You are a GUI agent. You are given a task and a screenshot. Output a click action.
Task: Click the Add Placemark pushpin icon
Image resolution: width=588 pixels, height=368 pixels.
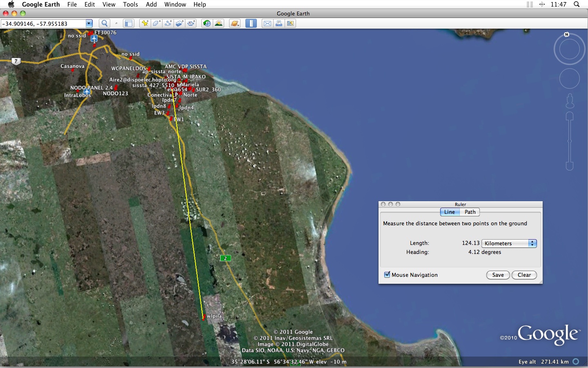[145, 23]
